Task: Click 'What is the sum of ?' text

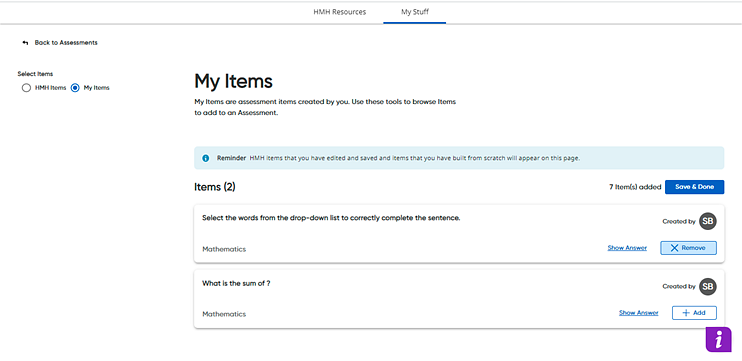Action: (236, 283)
